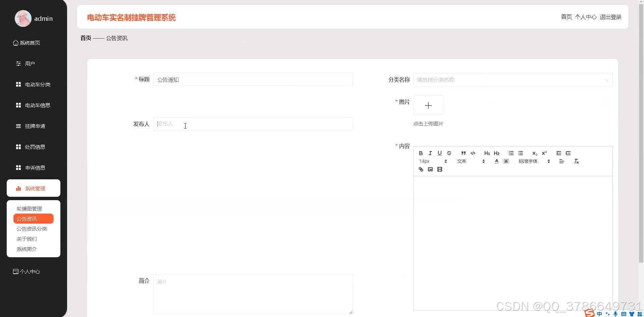
Task: Open the 电动车分类 sidebar menu
Action: [34, 84]
